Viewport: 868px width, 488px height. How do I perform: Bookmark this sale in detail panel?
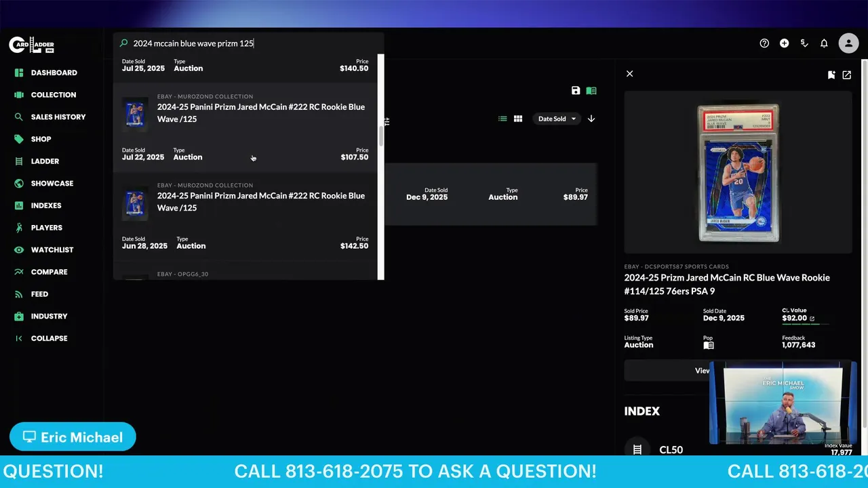(x=831, y=75)
